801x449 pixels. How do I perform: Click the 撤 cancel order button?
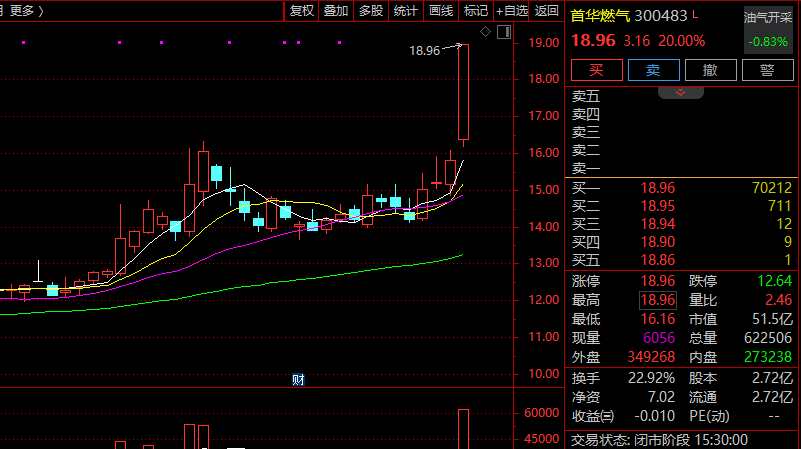(x=711, y=70)
